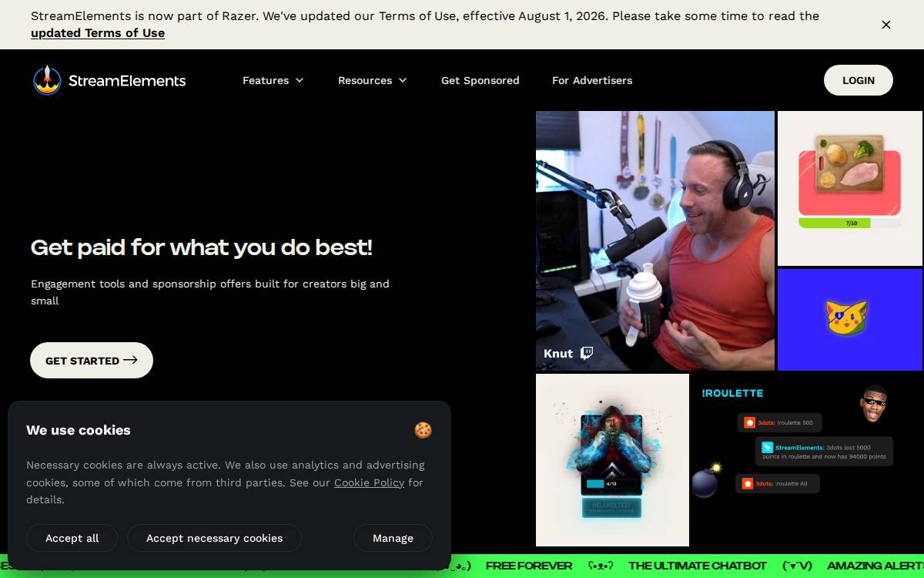924x578 pixels.
Task: Click the arrow inside GET STARTED
Action: click(130, 360)
